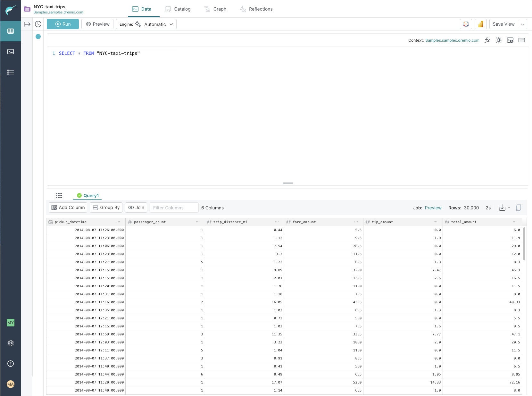Click the passenger_count integer type icon
The image size is (532, 396).
point(130,222)
